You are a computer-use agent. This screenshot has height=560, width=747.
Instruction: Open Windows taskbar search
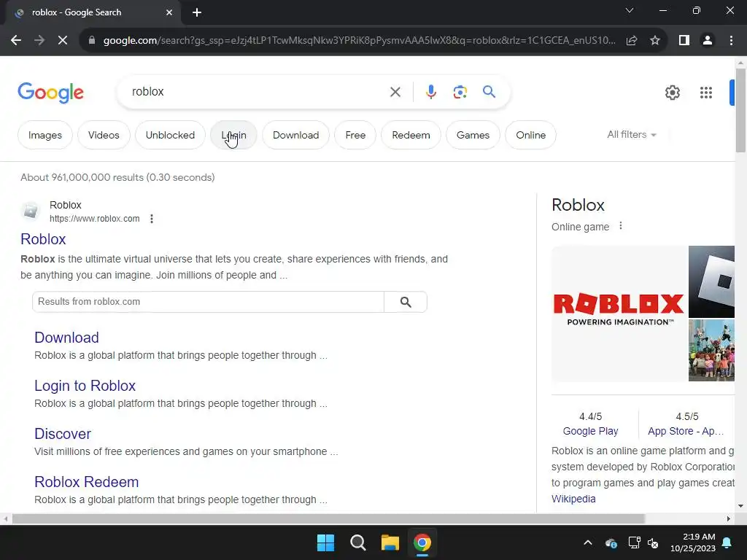pyautogui.click(x=357, y=542)
